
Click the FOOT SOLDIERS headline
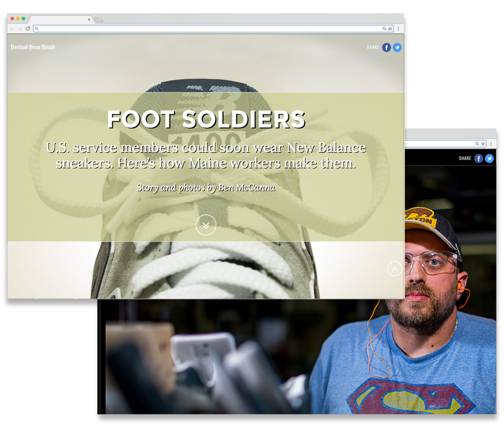click(x=206, y=119)
